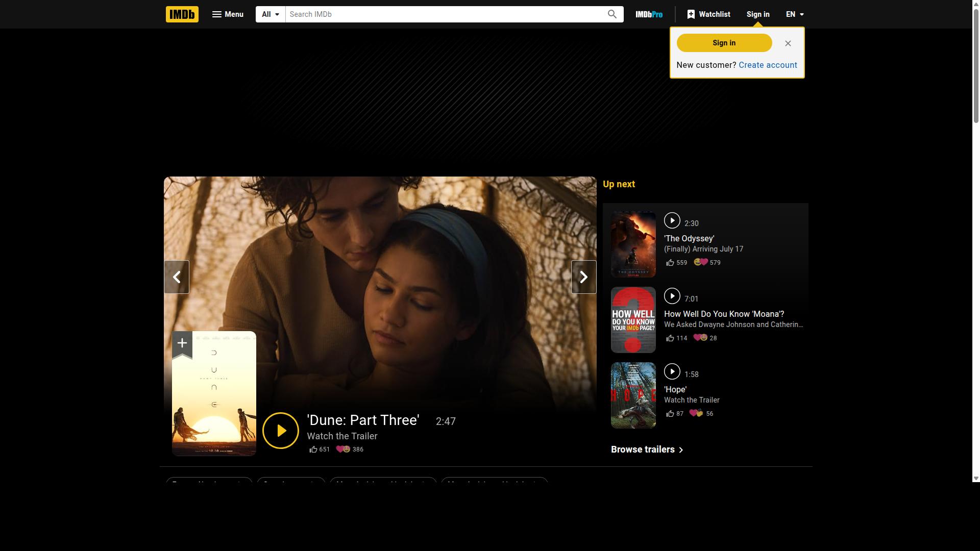
Task: Open reactions for the Moana video
Action: tap(705, 338)
